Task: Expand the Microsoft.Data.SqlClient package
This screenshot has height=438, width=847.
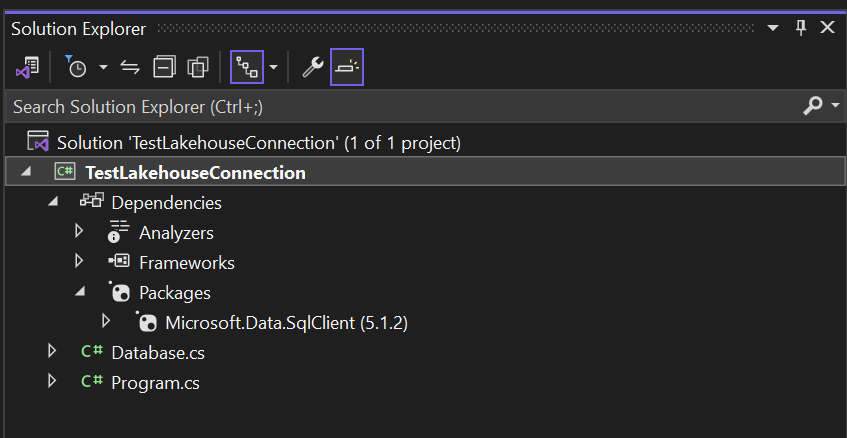Action: [107, 322]
